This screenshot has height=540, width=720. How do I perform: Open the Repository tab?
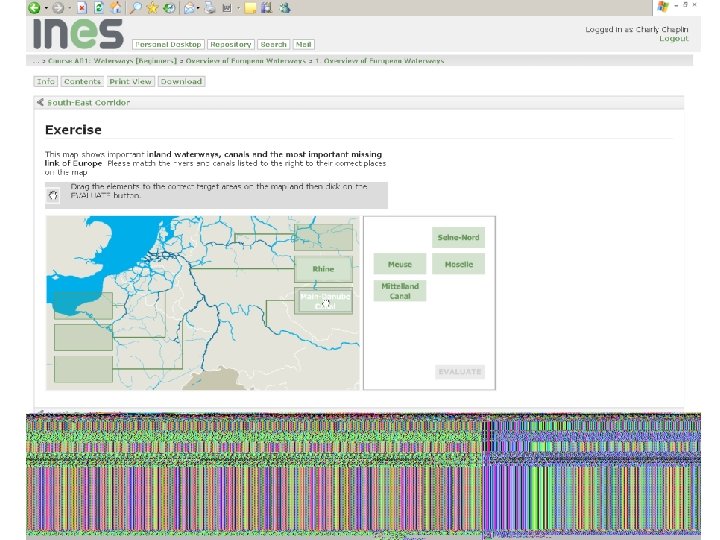point(231,45)
